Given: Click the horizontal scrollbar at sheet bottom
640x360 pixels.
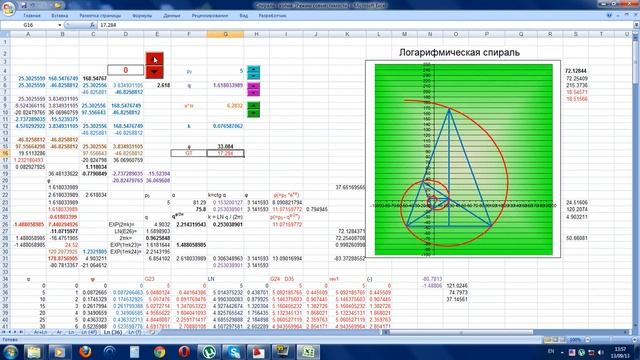Looking at the screenshot, I should pos(461,333).
